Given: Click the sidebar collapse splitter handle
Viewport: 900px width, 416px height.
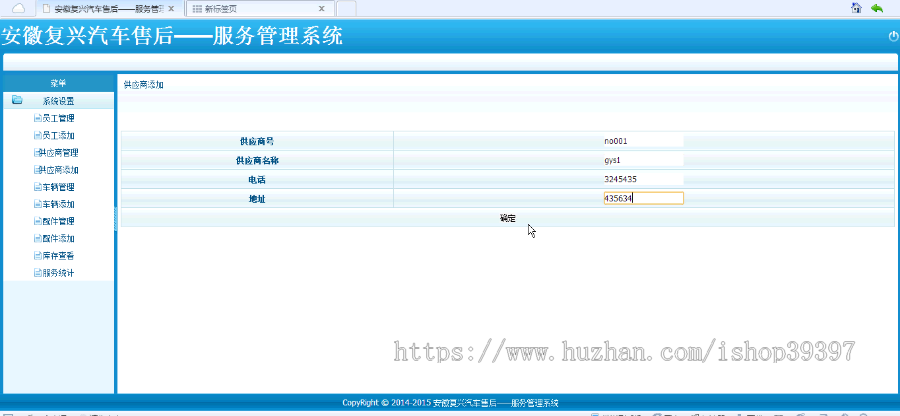Looking at the screenshot, I should coord(115,219).
